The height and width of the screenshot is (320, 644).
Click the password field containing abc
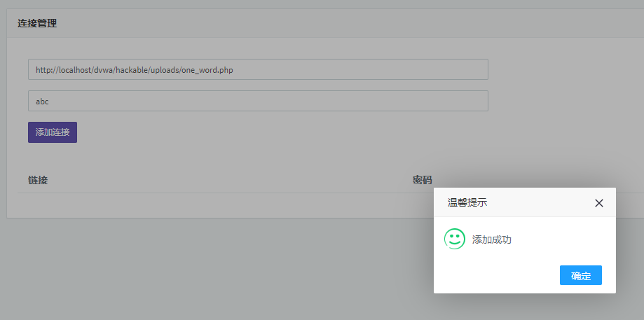pos(258,101)
